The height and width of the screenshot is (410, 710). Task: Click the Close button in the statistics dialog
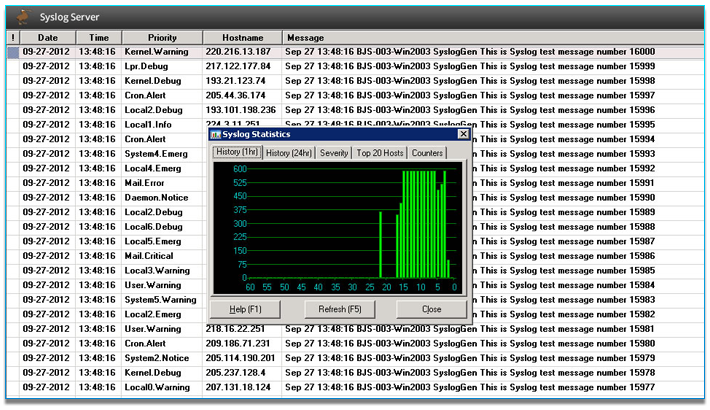pyautogui.click(x=431, y=309)
